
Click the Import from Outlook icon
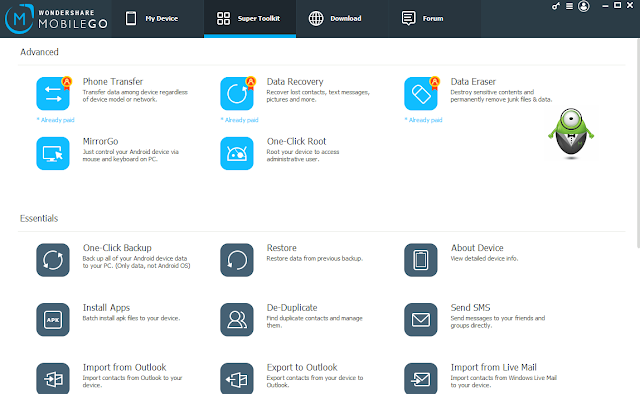(x=53, y=379)
